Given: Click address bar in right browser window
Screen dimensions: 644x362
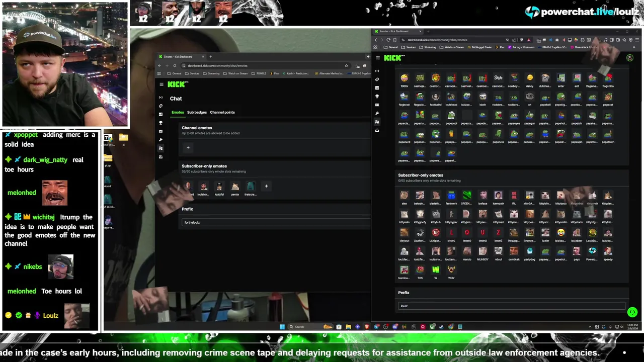Looking at the screenshot, I should point(453,40).
